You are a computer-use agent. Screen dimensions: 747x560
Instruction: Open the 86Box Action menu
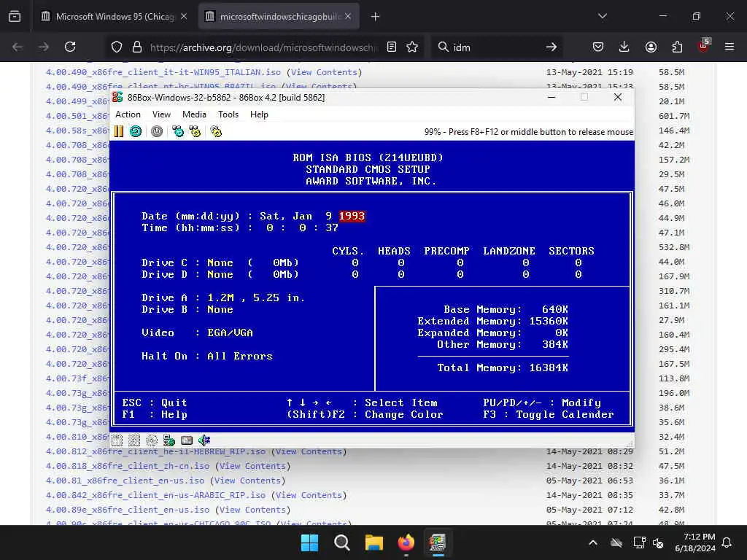coord(128,114)
